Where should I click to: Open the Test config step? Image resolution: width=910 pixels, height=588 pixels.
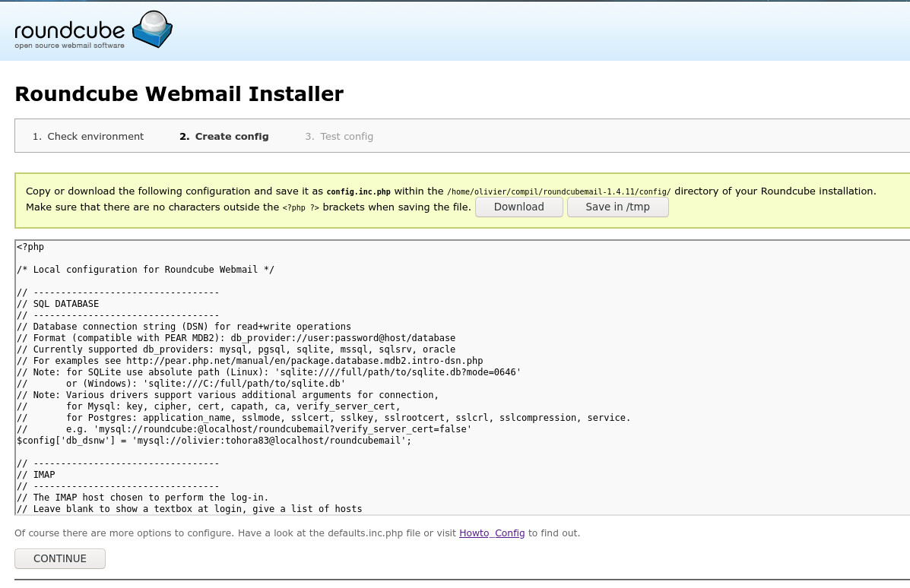[339, 137]
